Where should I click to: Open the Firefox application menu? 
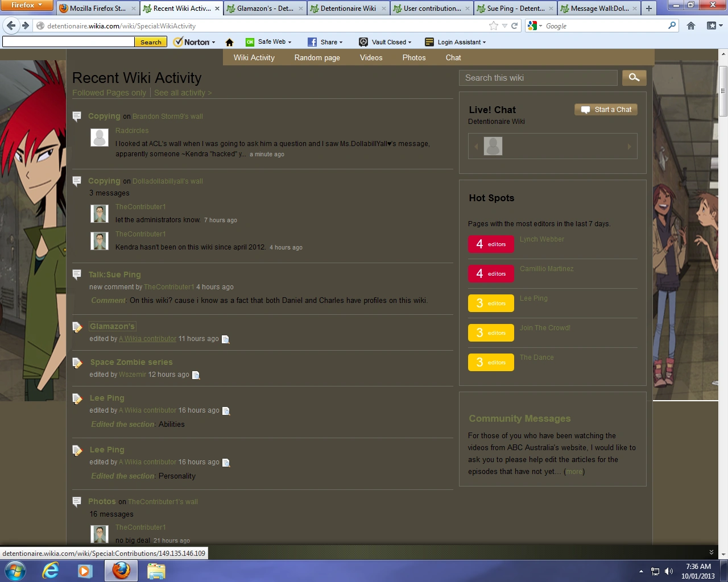click(x=27, y=5)
